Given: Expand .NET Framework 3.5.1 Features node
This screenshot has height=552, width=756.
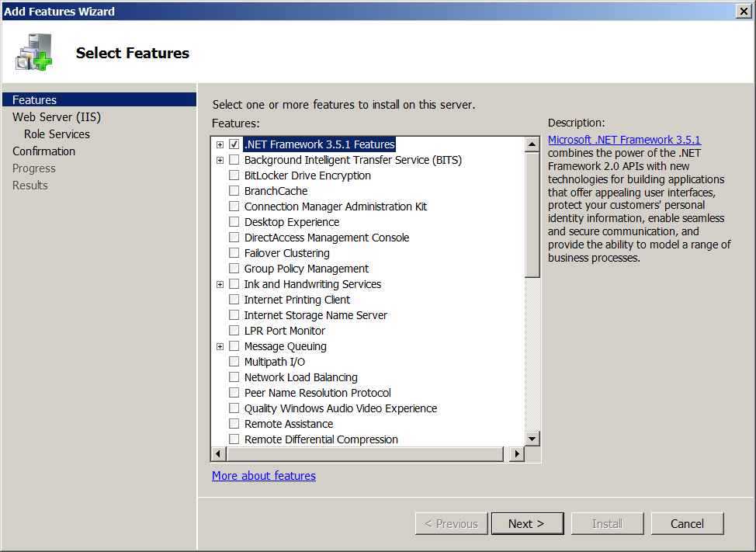Looking at the screenshot, I should click(220, 144).
